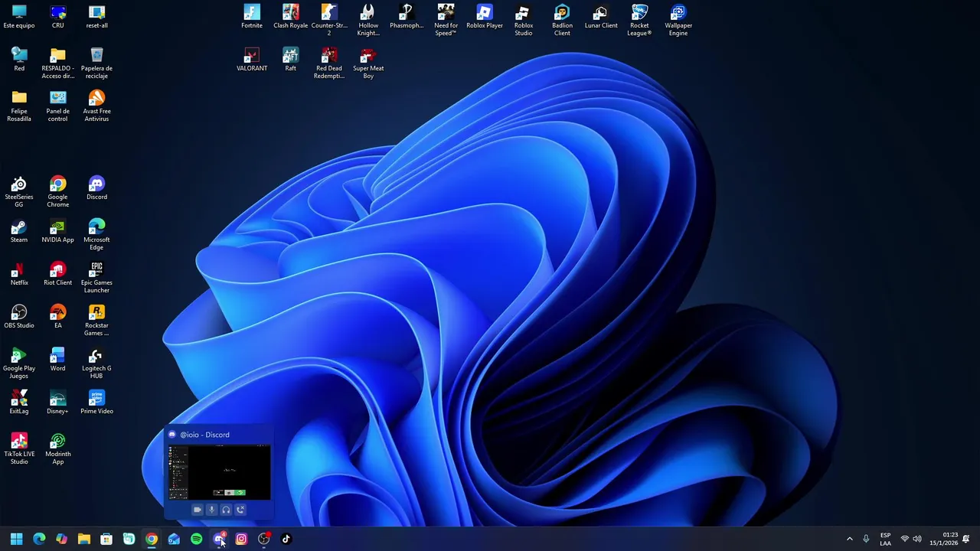Open Instagram from the taskbar
This screenshot has height=551, width=980.
(x=241, y=539)
